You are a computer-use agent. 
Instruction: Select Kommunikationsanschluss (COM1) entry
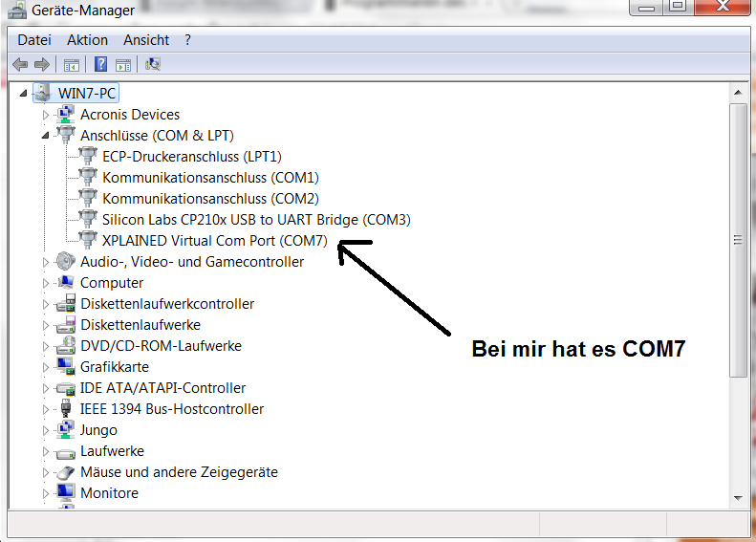click(210, 178)
